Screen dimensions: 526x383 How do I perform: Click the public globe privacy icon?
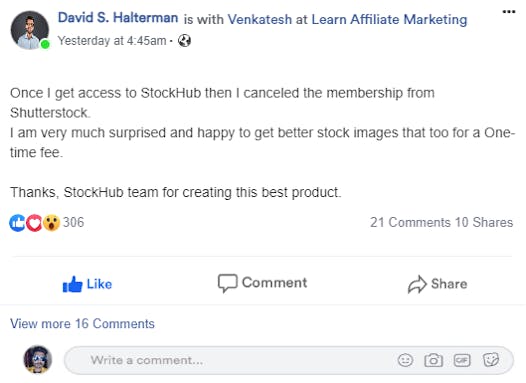[184, 41]
